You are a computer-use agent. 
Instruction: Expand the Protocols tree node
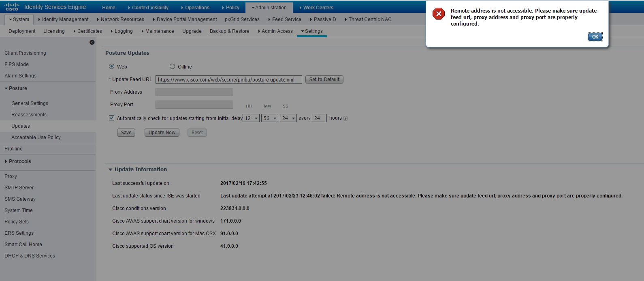click(x=6, y=161)
